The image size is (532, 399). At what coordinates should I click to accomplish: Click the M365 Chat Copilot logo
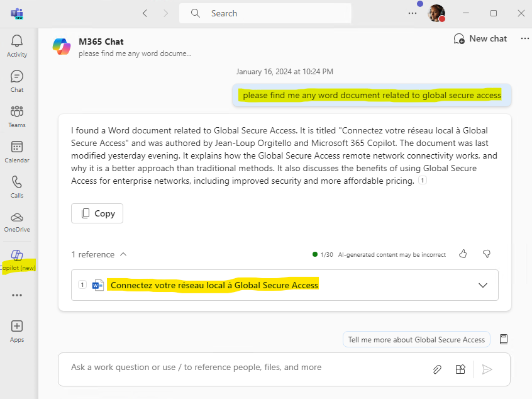coord(62,47)
